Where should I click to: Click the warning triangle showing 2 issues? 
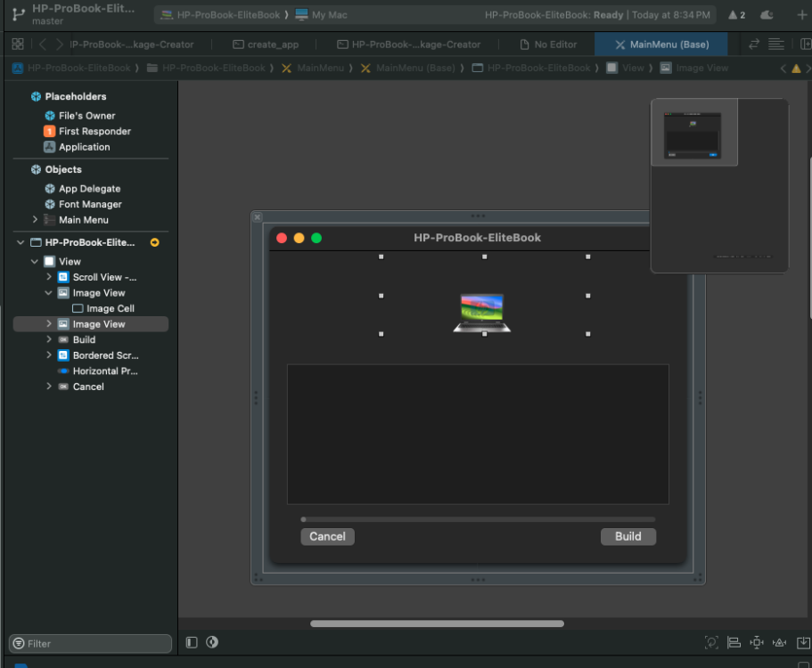click(736, 14)
